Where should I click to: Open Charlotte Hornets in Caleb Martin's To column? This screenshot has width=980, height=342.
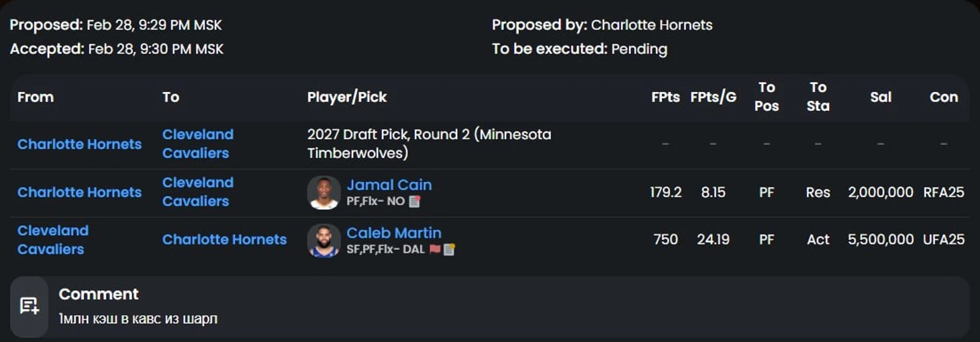[224, 239]
